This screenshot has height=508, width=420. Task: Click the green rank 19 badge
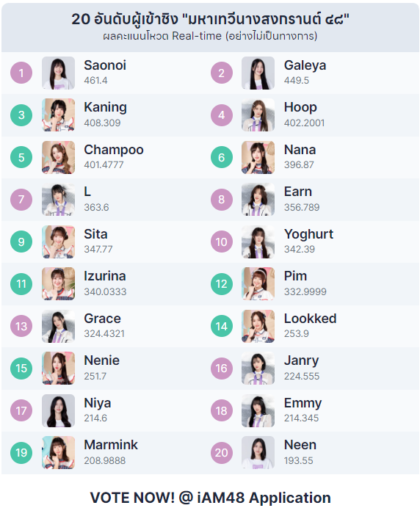coord(21,453)
